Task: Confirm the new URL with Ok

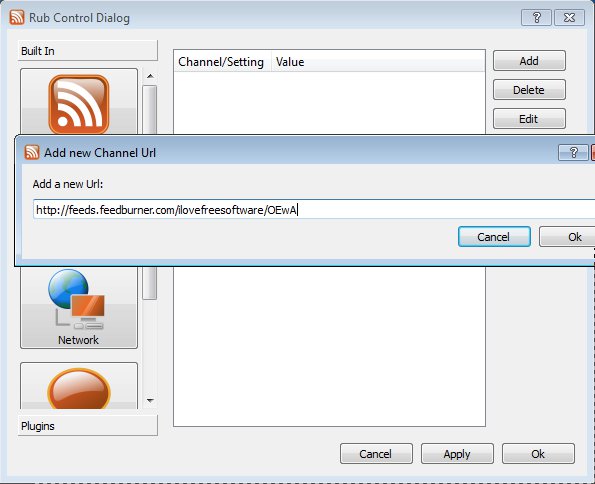Action: [568, 237]
